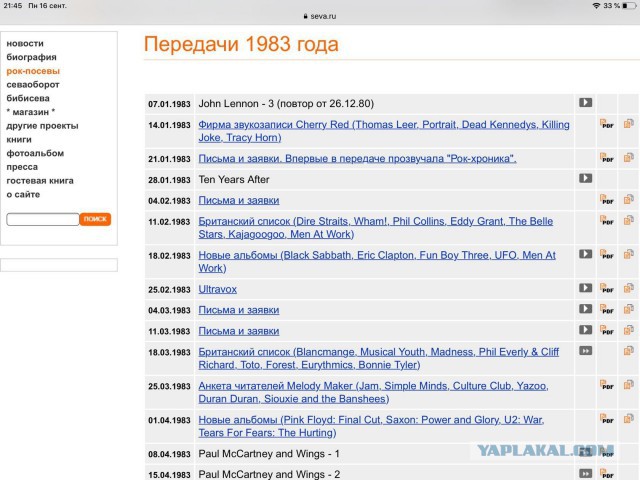
Task: Click the orange поиск button
Action: tap(95, 219)
